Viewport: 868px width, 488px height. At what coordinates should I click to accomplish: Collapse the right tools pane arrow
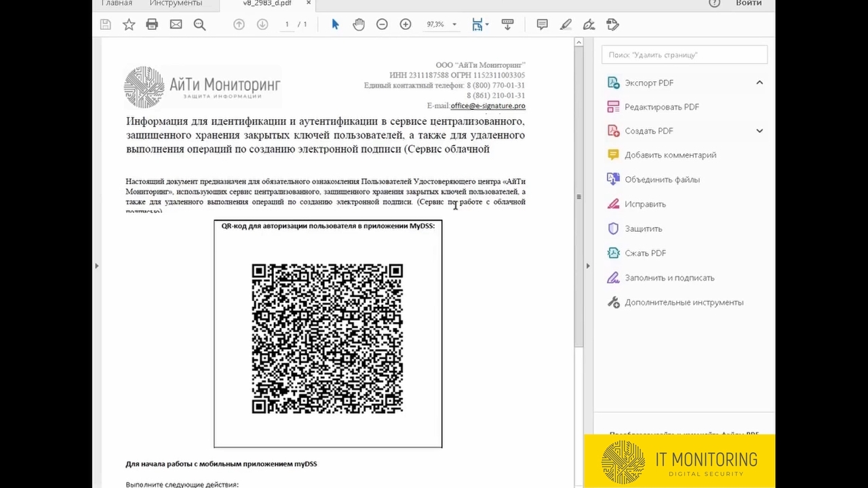tap(588, 266)
